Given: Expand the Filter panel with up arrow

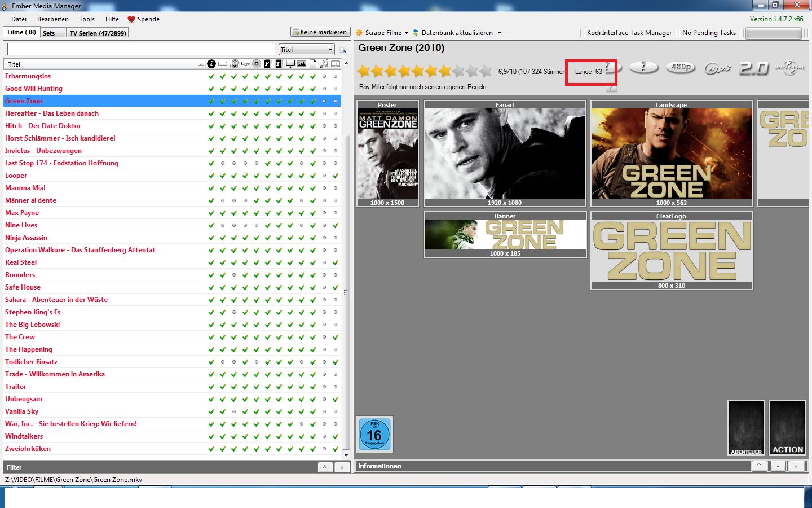Looking at the screenshot, I should (325, 467).
